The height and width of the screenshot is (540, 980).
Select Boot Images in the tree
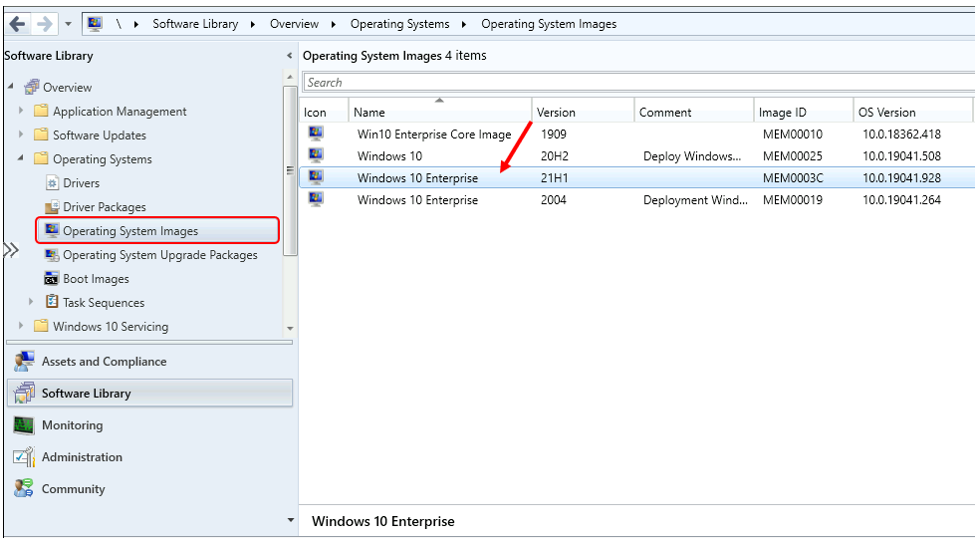(x=96, y=279)
